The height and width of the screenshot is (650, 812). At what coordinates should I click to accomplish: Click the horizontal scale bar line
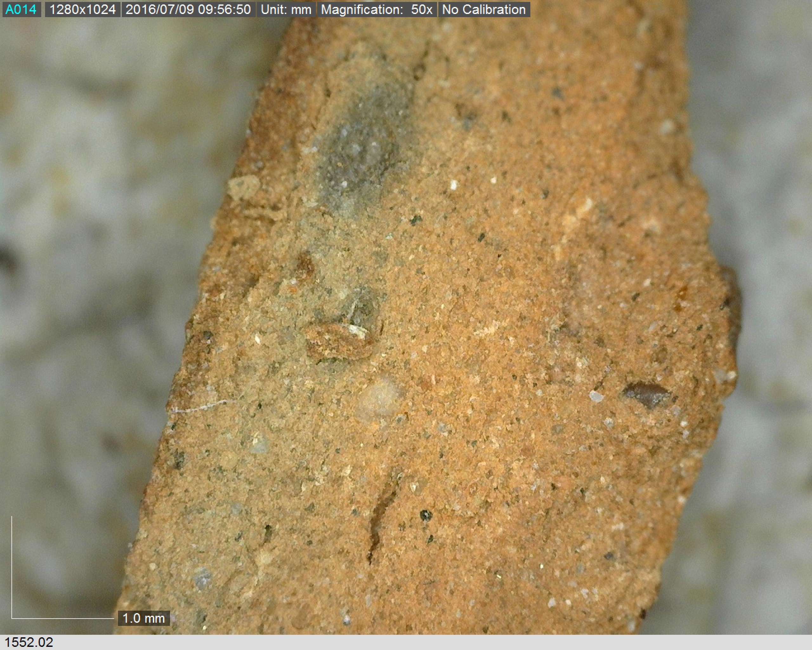click(x=62, y=618)
